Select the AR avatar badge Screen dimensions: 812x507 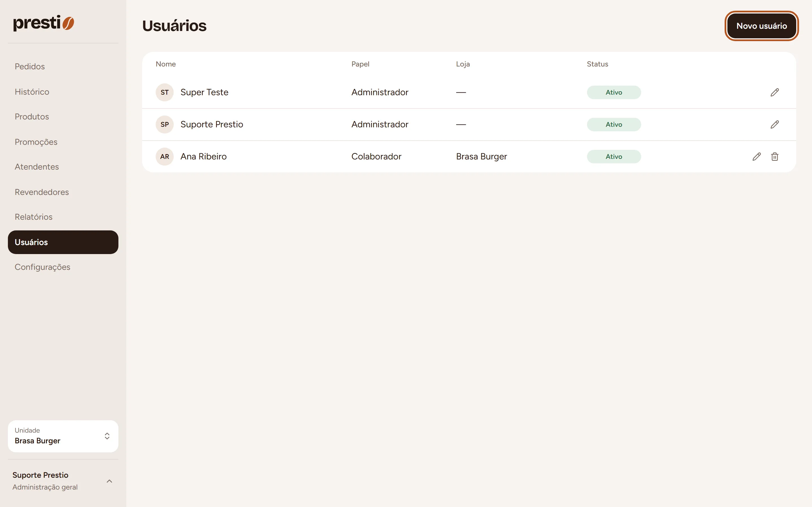[164, 157]
